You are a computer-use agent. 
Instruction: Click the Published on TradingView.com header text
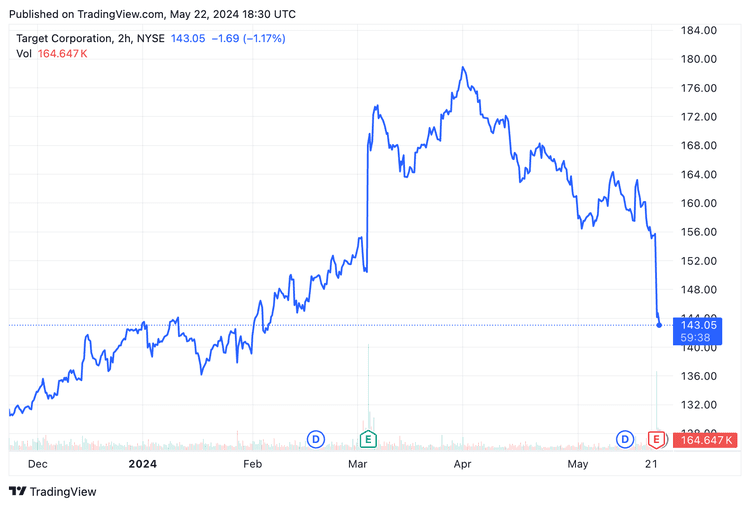point(155,15)
